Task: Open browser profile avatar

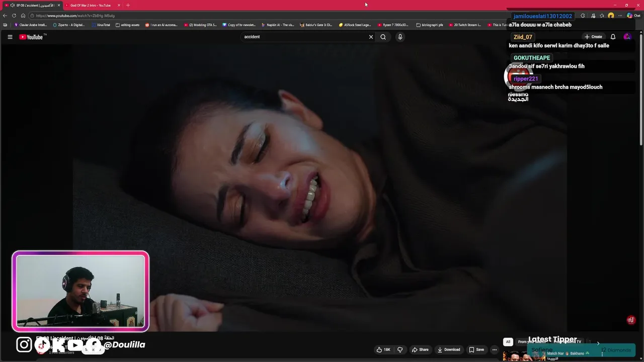Action: coord(611,16)
